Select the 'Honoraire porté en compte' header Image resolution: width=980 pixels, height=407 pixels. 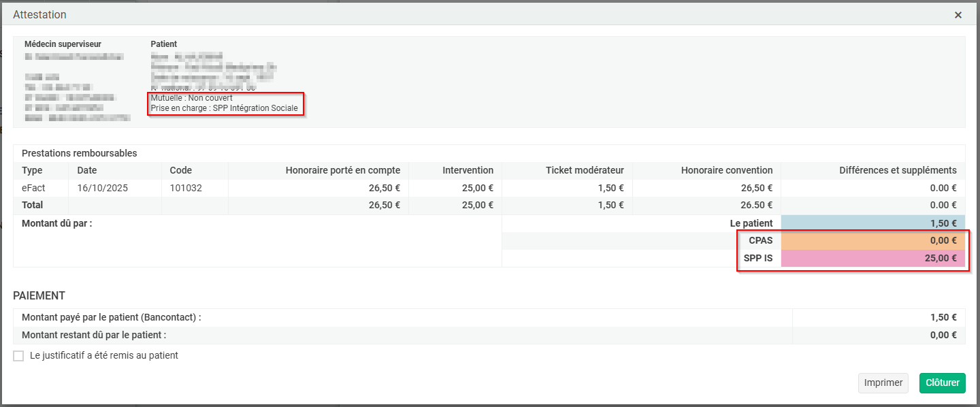pos(342,170)
